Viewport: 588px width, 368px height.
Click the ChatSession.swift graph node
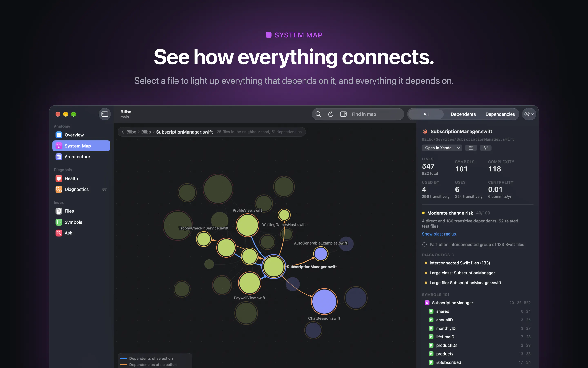tap(324, 302)
